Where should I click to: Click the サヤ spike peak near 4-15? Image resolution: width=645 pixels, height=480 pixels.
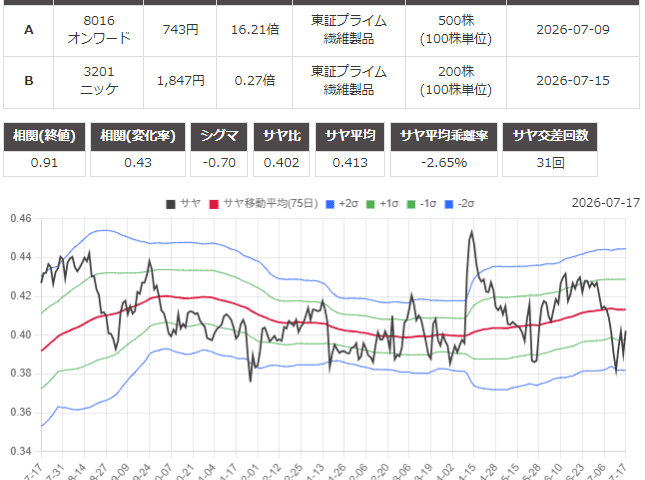pyautogui.click(x=472, y=232)
